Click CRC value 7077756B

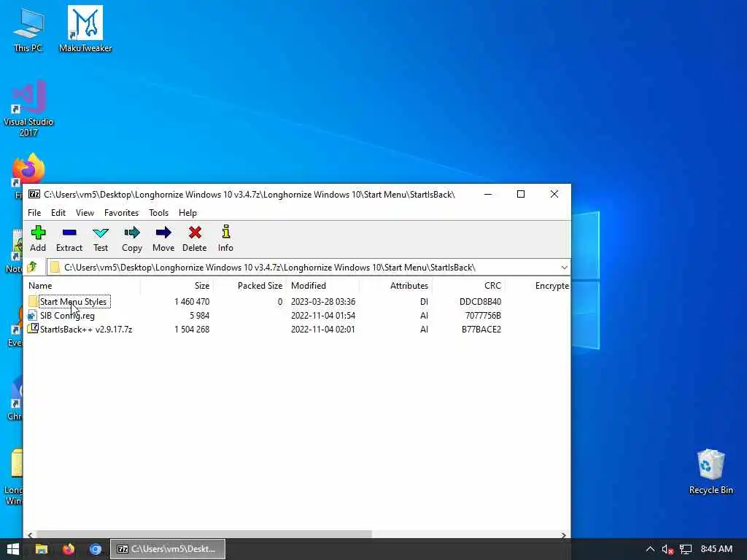483,315
